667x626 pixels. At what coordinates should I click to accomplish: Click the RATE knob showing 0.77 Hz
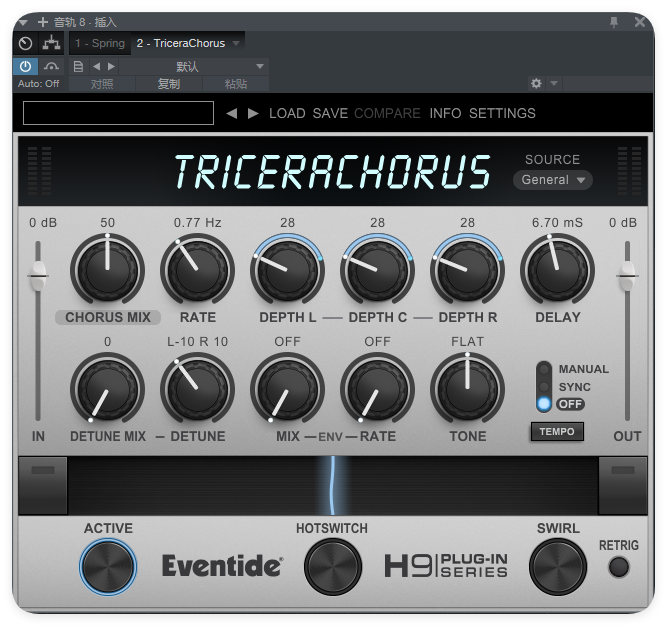point(197,270)
